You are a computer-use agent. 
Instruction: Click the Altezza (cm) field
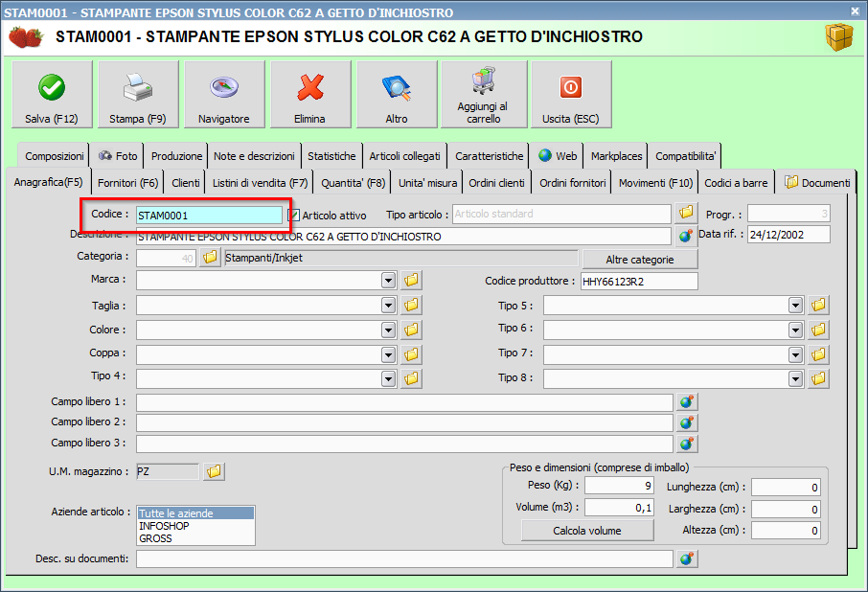[786, 531]
